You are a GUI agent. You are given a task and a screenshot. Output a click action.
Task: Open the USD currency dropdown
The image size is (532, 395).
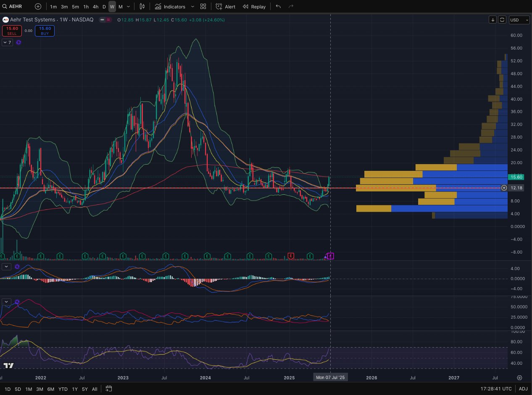click(x=519, y=20)
